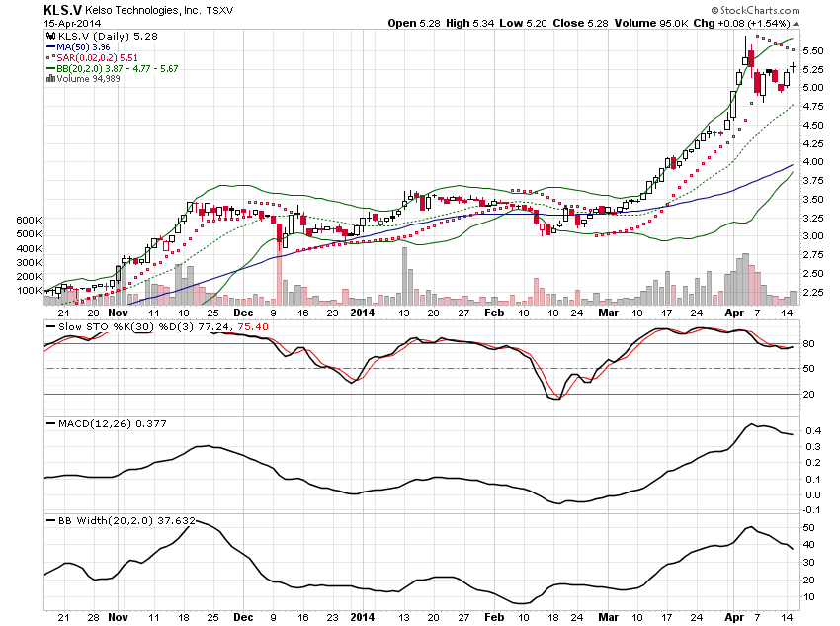Viewport: 840px width, 626px height.
Task: Click the 80 level on the Slow STO axis
Action: click(809, 344)
